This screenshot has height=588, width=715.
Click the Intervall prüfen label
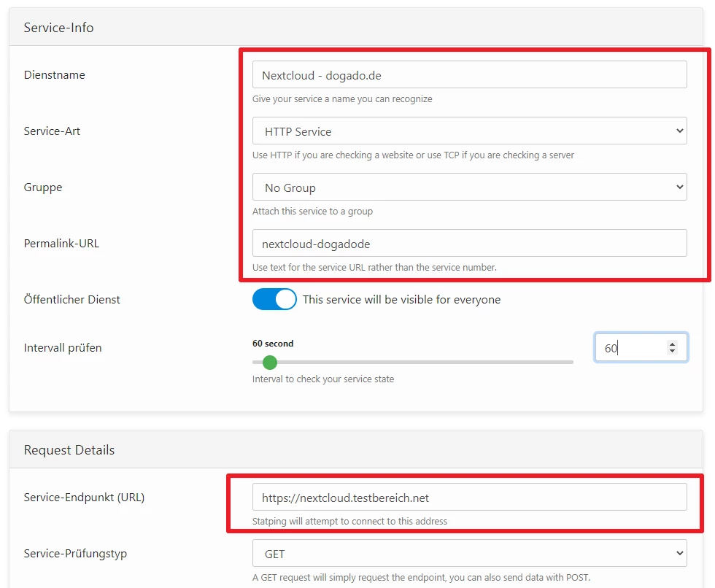pos(63,348)
